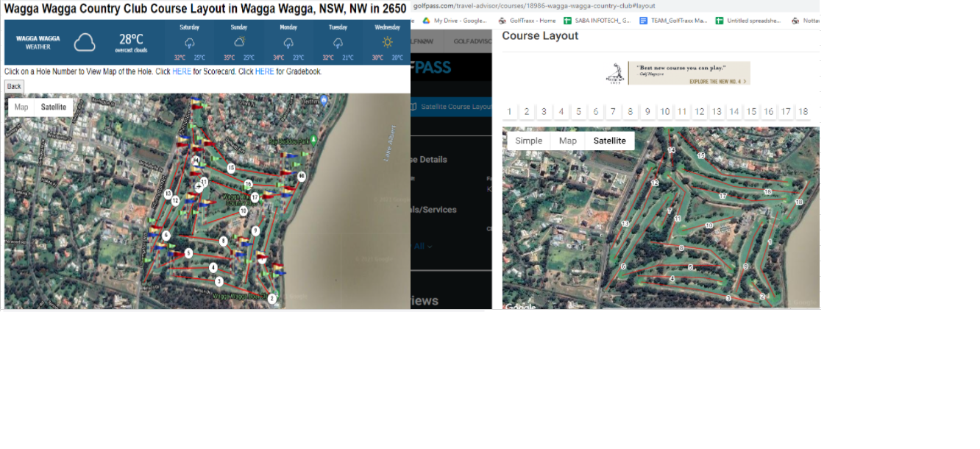The image size is (980, 449).
Task: Click the 'Best new course' advertisement banner
Action: tap(678, 73)
